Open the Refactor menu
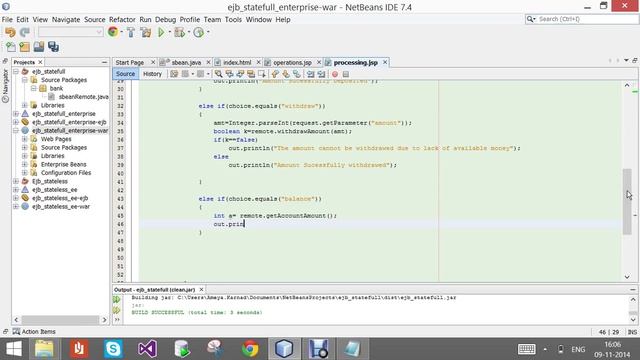The width and height of the screenshot is (640, 360). click(x=122, y=19)
